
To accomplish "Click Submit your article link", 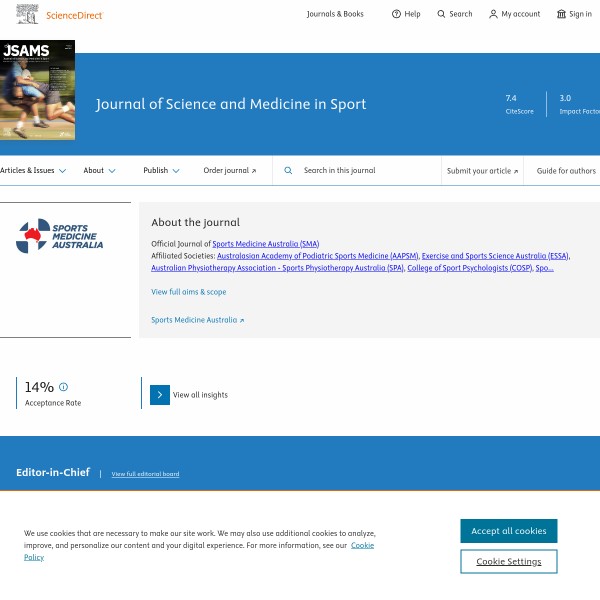I will (x=482, y=171).
